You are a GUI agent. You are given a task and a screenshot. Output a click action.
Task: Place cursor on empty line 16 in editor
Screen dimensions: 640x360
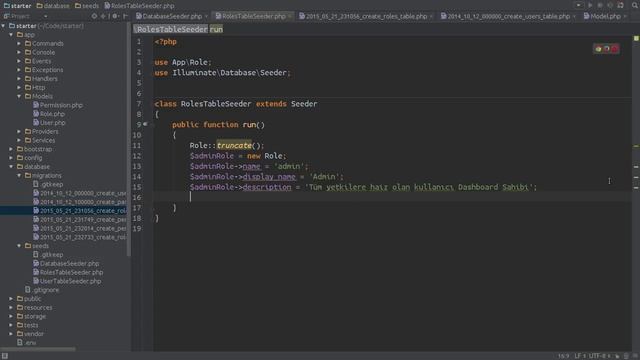click(x=392, y=197)
